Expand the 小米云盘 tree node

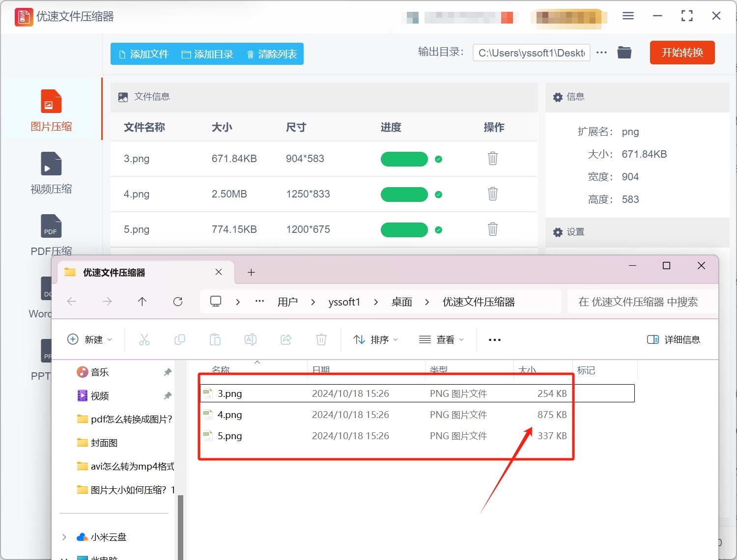(64, 537)
